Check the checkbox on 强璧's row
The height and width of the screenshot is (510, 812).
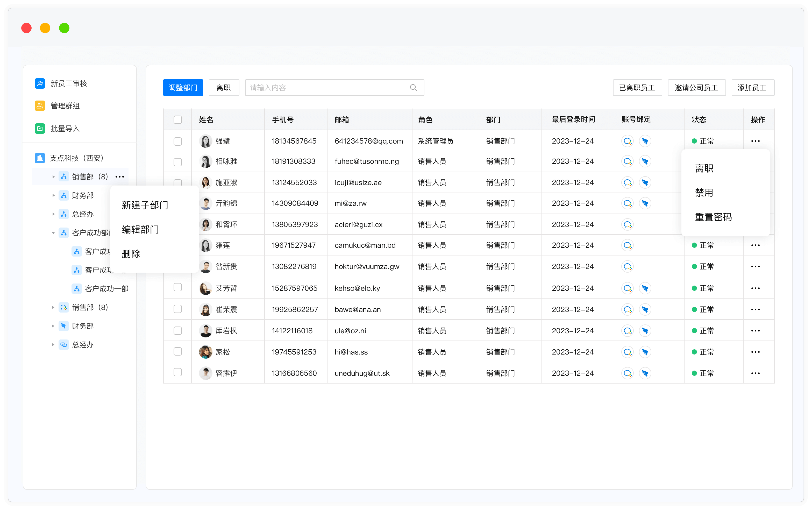coord(178,141)
